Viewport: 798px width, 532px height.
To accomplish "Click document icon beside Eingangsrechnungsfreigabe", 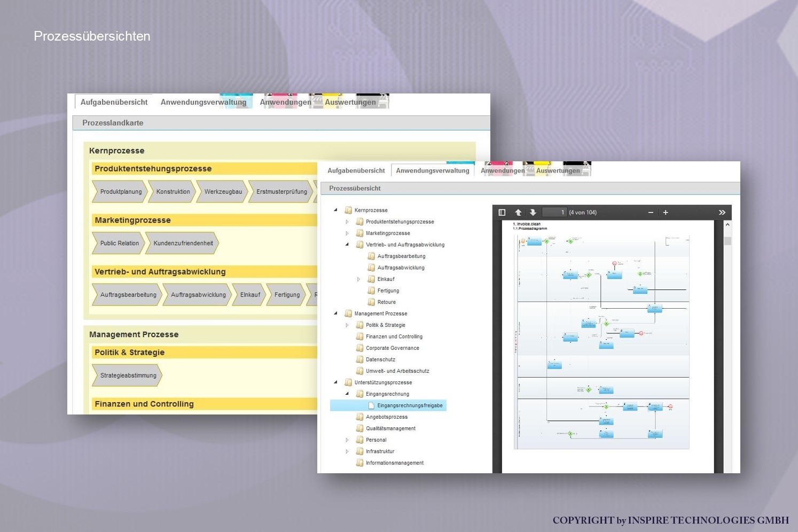I will (371, 405).
